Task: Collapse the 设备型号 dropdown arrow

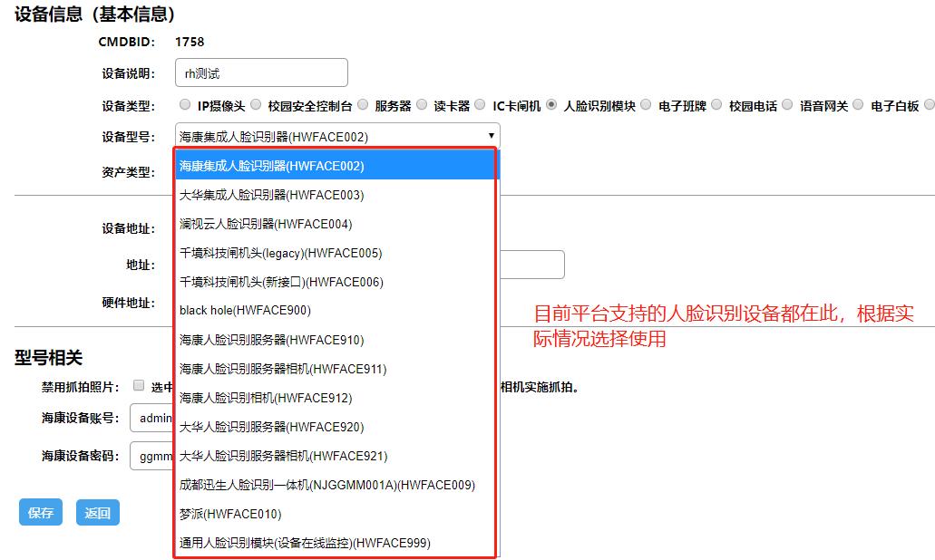Action: [x=491, y=137]
